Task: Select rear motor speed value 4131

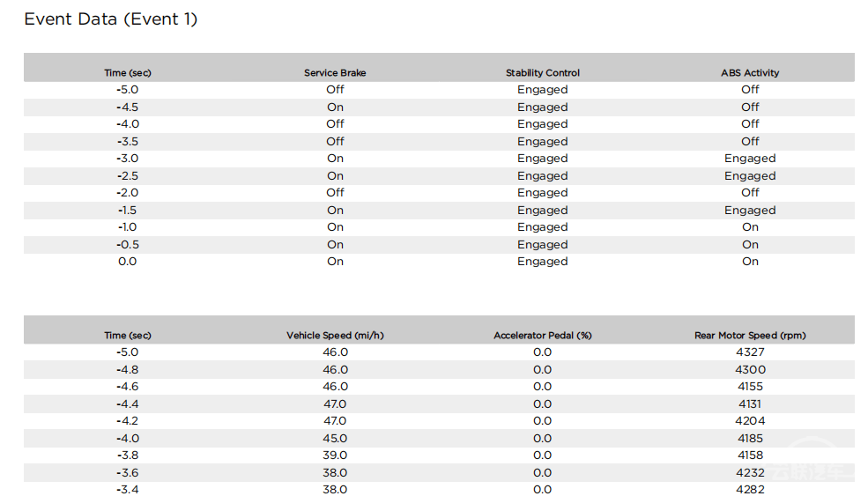Action: [x=750, y=403]
